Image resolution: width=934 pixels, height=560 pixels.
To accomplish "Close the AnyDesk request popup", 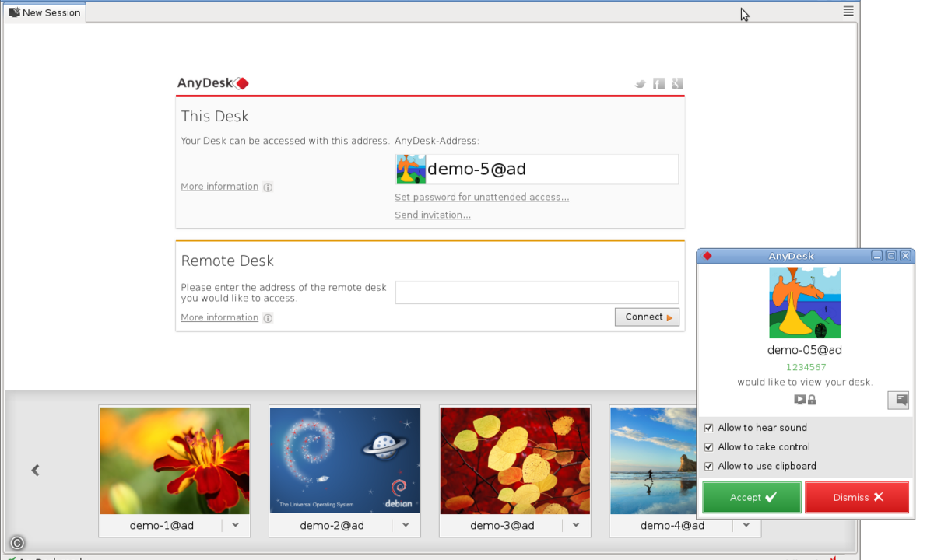I will point(905,256).
